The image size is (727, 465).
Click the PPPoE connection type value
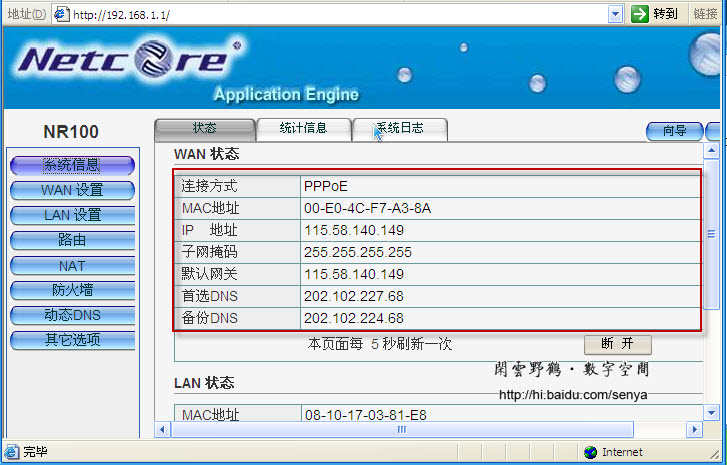325,186
